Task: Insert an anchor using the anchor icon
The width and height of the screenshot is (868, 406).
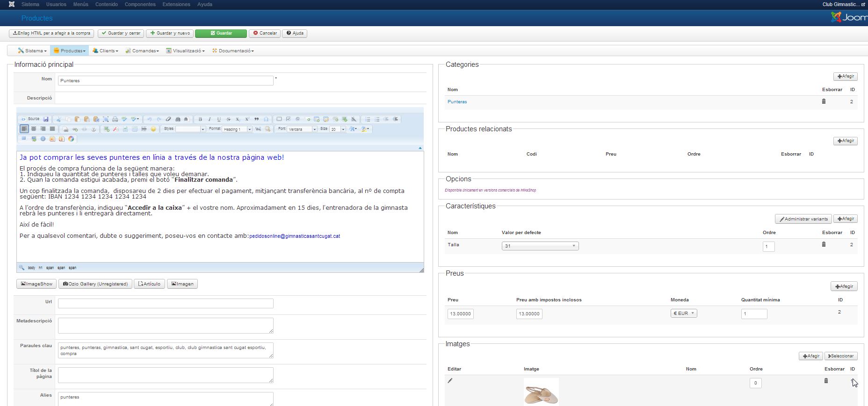Action: (x=94, y=129)
